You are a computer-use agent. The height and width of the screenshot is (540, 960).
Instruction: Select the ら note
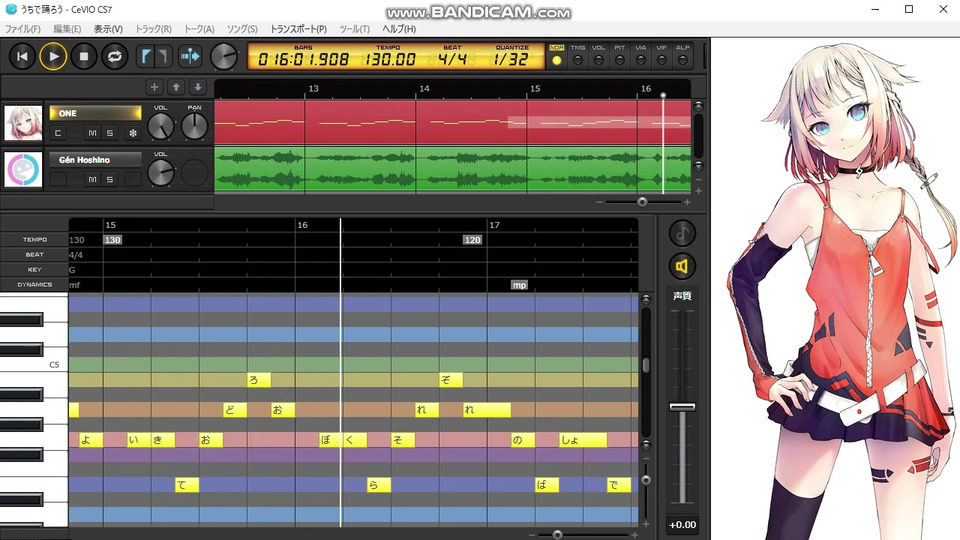click(379, 485)
